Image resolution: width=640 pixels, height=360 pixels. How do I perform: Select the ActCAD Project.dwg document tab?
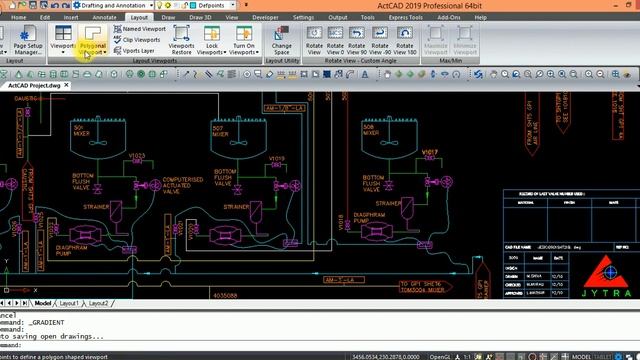pos(34,85)
